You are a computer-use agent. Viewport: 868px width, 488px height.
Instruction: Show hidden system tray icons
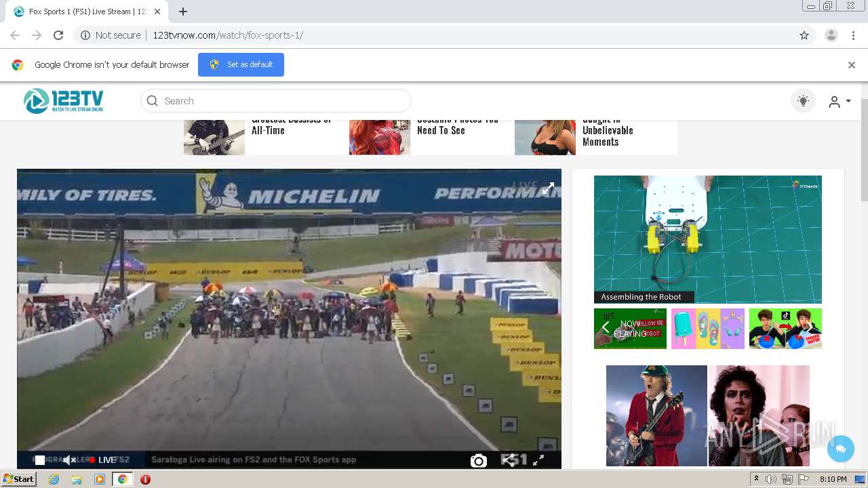point(756,479)
